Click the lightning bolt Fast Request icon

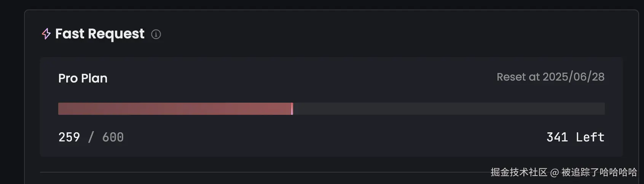pos(46,34)
